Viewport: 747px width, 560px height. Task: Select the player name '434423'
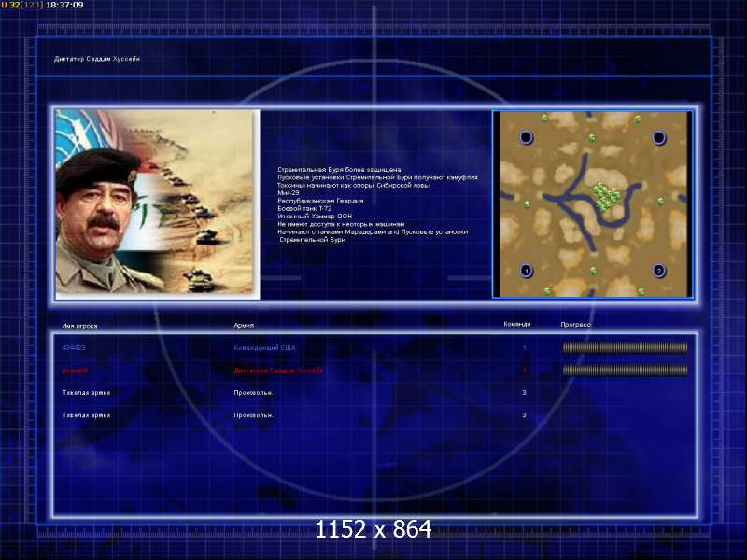point(74,347)
